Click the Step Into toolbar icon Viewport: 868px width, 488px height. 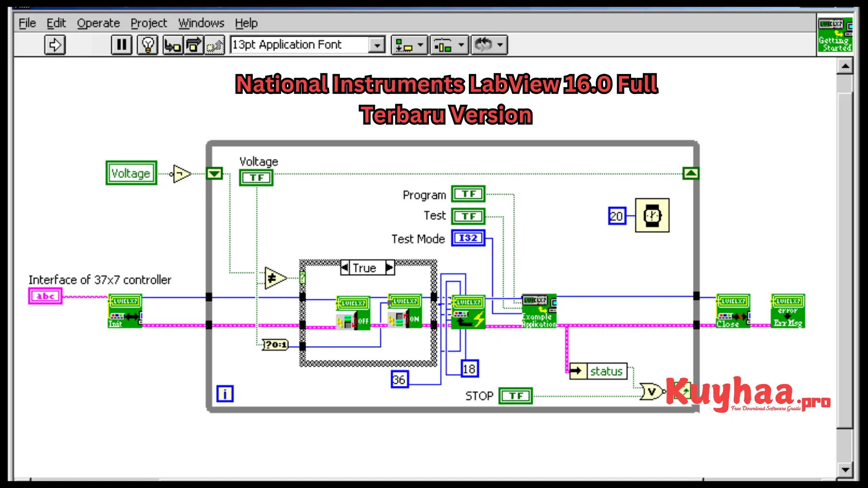pyautogui.click(x=173, y=45)
